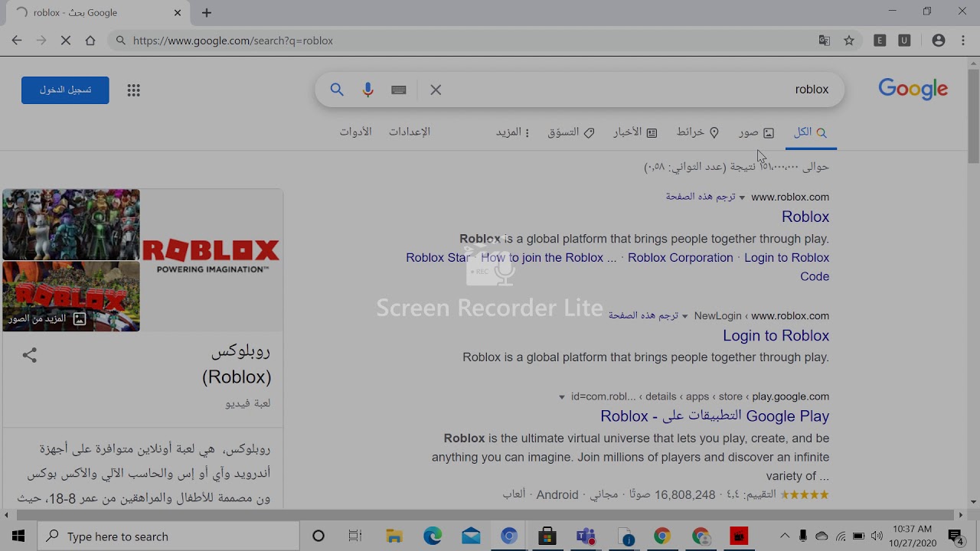The height and width of the screenshot is (551, 980).
Task: Open the on-screen keyboard input tool
Action: pyautogui.click(x=398, y=90)
